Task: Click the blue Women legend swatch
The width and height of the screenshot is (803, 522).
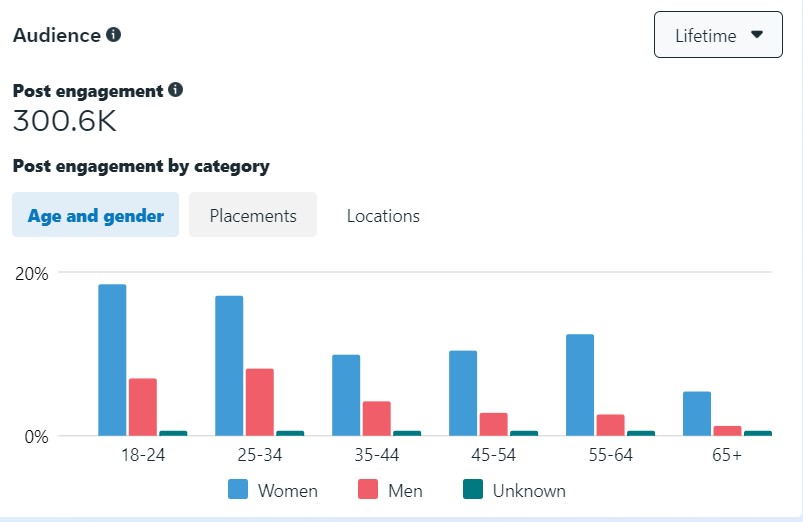Action: (238, 490)
